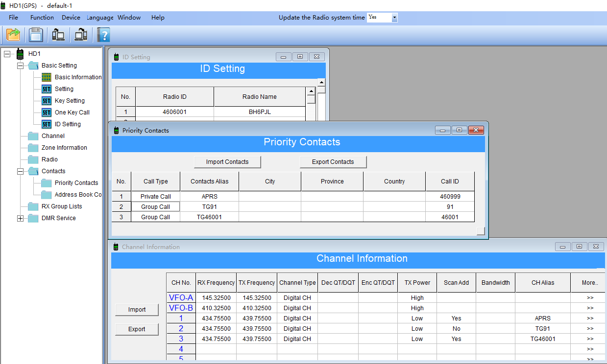Expand the DMR Service tree node
Viewport: 607px width, 364px height.
(20, 218)
